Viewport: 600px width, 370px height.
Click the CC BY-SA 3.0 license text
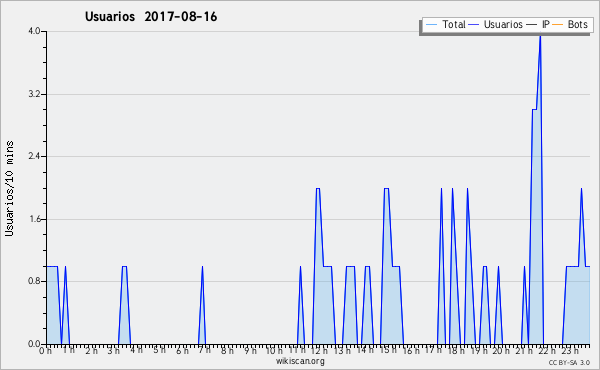pyautogui.click(x=569, y=362)
